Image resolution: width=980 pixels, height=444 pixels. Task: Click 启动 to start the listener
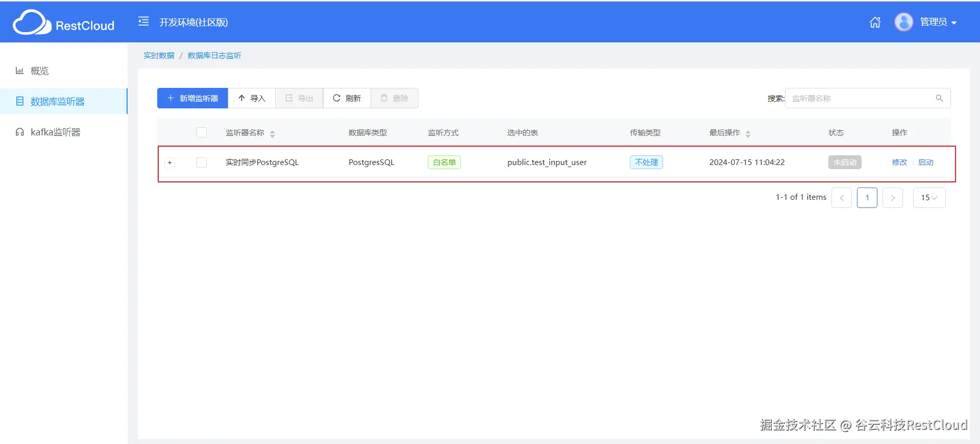(x=926, y=162)
